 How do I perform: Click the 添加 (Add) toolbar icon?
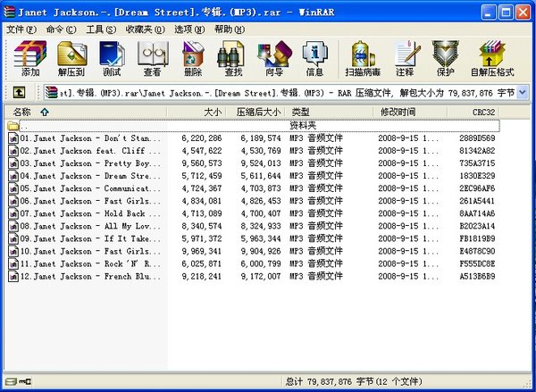tap(30, 58)
